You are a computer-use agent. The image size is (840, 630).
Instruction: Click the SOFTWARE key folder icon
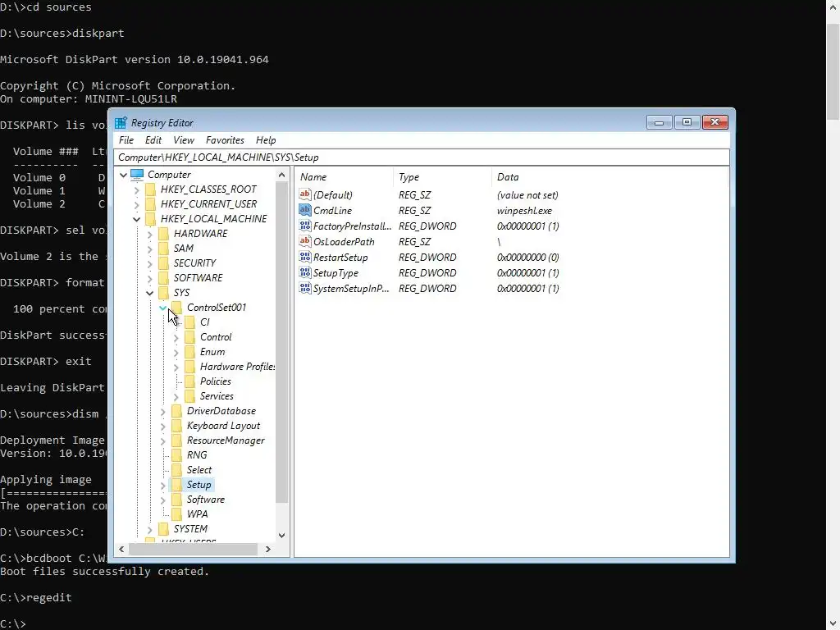[x=163, y=277]
